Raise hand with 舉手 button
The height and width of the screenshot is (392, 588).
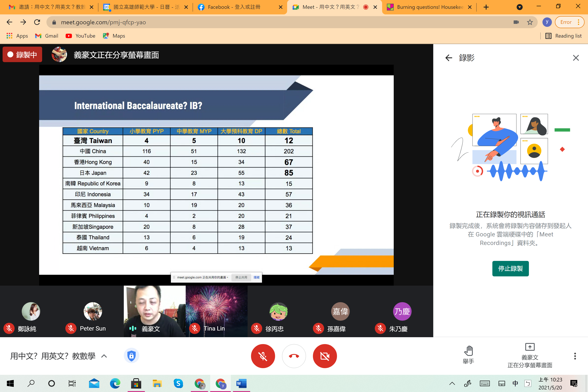coord(468,355)
